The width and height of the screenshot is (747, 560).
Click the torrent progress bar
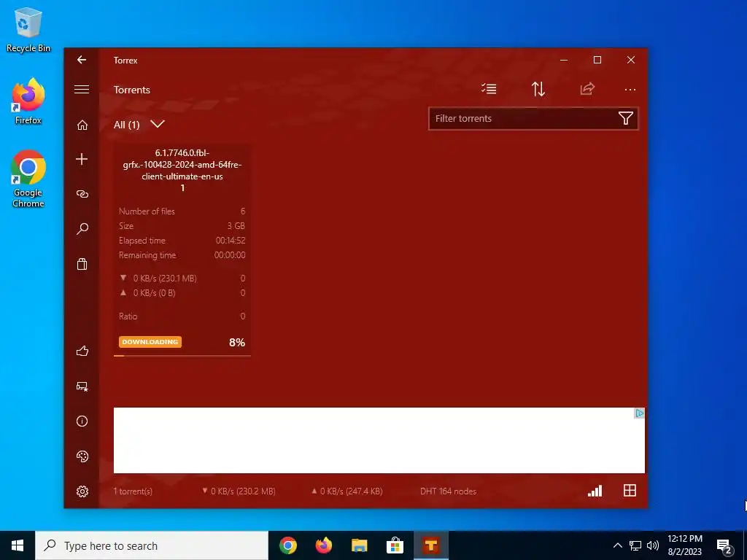pyautogui.click(x=182, y=355)
